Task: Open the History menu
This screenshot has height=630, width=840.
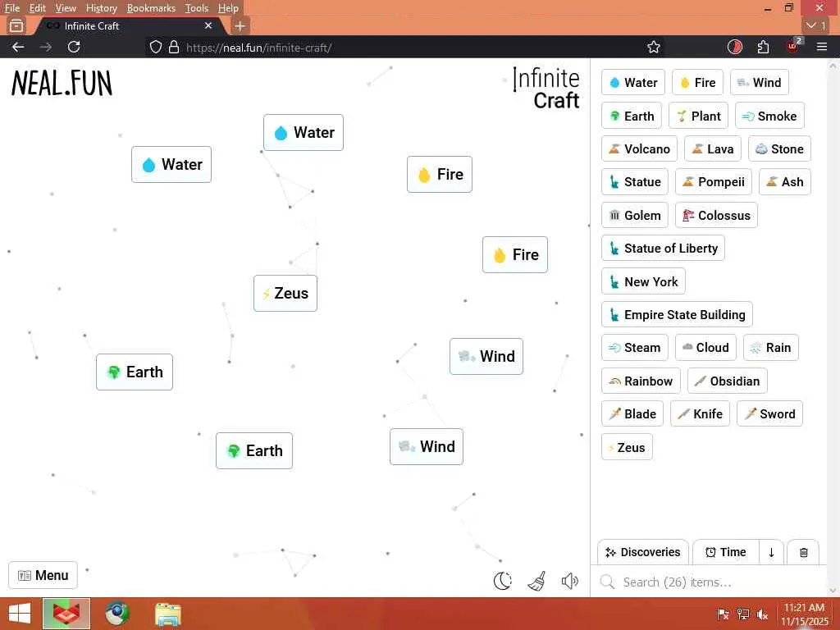Action: 101,8
